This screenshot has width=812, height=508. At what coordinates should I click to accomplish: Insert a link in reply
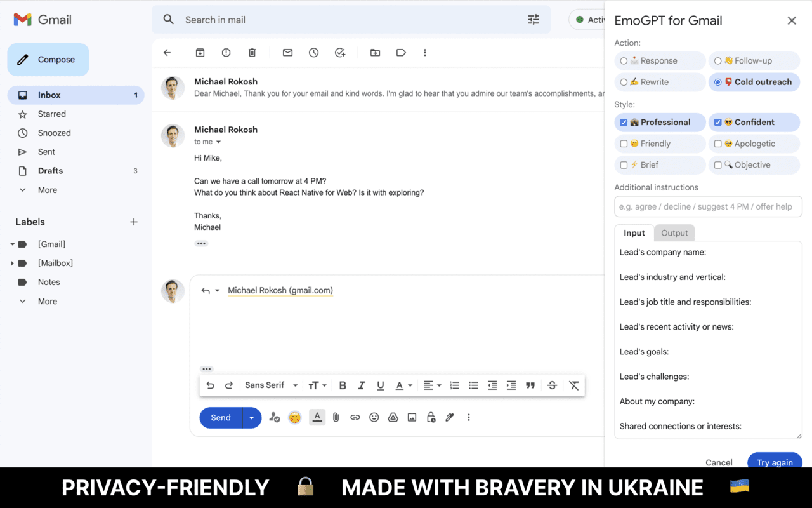(x=355, y=417)
